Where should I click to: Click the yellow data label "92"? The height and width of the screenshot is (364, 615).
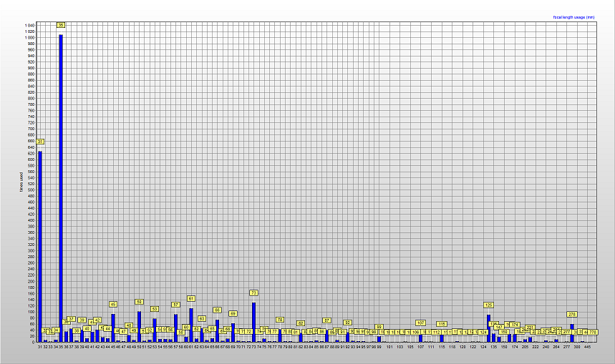(347, 323)
